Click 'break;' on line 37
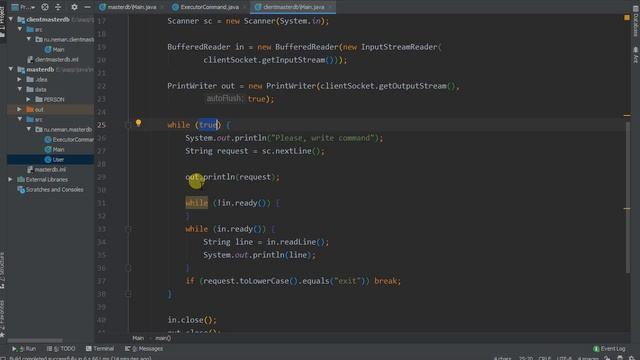 [387, 281]
